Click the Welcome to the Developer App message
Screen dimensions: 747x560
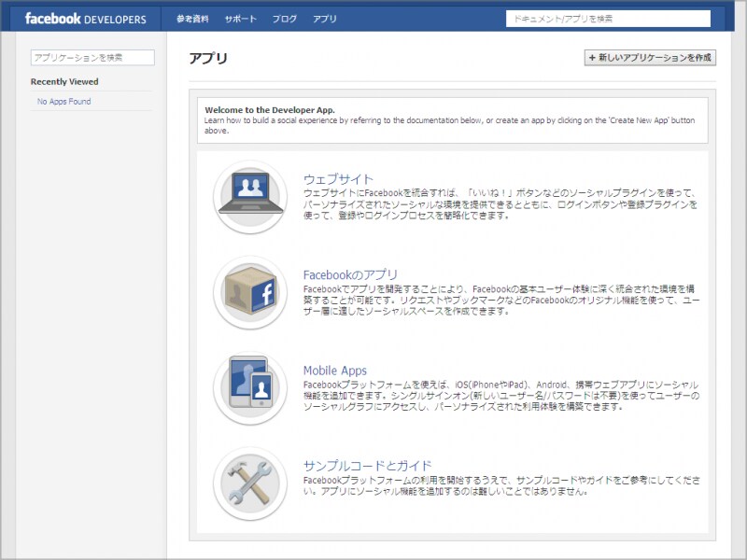(x=270, y=109)
